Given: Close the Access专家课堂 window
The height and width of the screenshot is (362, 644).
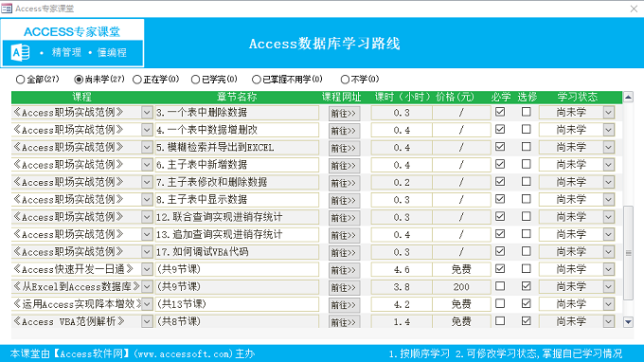Looking at the screenshot, I should 634,9.
